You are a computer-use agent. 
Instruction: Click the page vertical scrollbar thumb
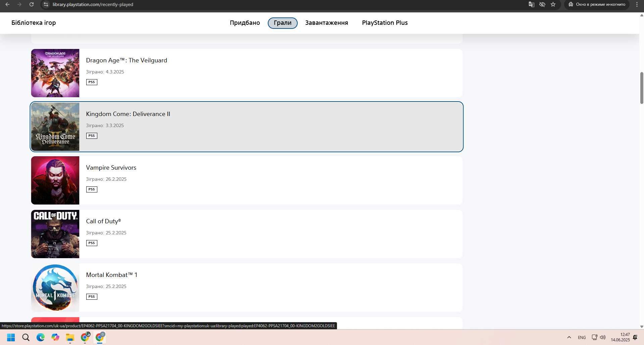[x=642, y=88]
